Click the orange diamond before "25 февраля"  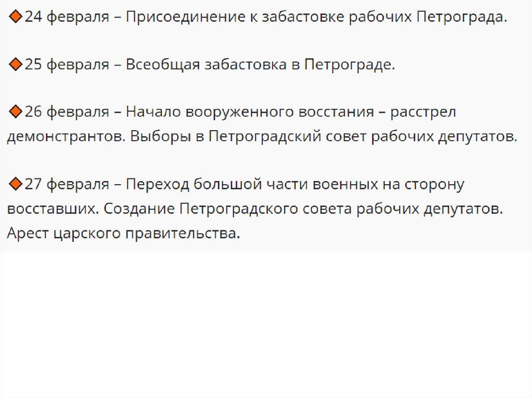coord(16,65)
